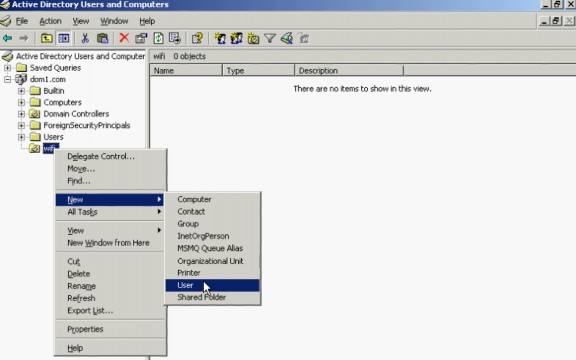576x360 pixels.
Task: Expand the ForeignSecurityPrincipals container
Action: tap(21, 125)
